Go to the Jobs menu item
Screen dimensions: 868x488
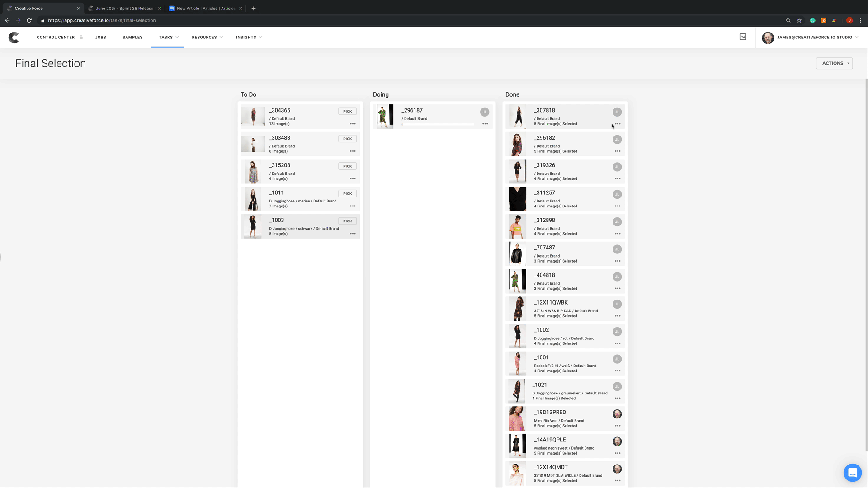pyautogui.click(x=100, y=38)
